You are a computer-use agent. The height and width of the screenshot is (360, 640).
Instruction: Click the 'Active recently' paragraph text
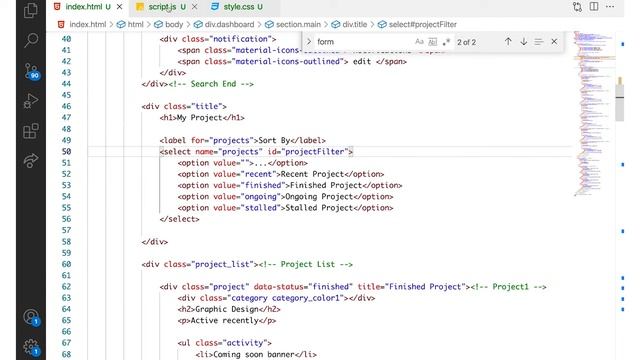(x=224, y=320)
